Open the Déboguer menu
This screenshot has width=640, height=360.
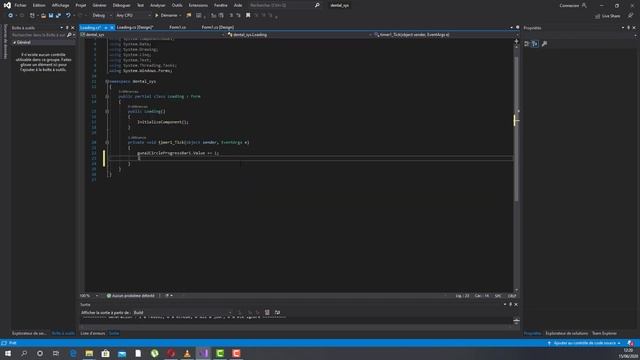(121, 5)
